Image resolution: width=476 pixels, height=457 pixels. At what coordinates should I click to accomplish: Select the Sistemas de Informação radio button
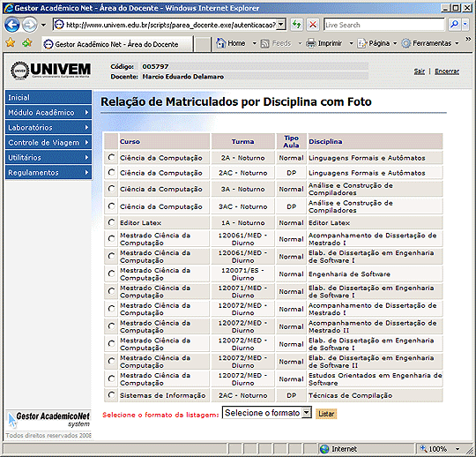[111, 395]
